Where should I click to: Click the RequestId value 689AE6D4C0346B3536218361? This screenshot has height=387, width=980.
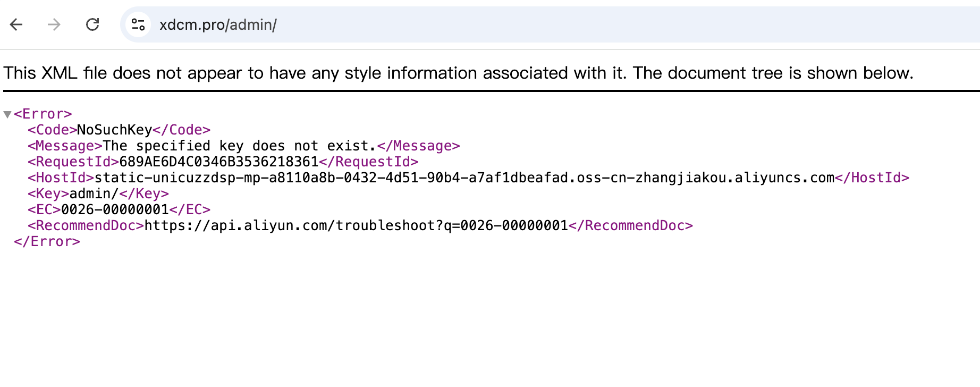pyautogui.click(x=219, y=162)
